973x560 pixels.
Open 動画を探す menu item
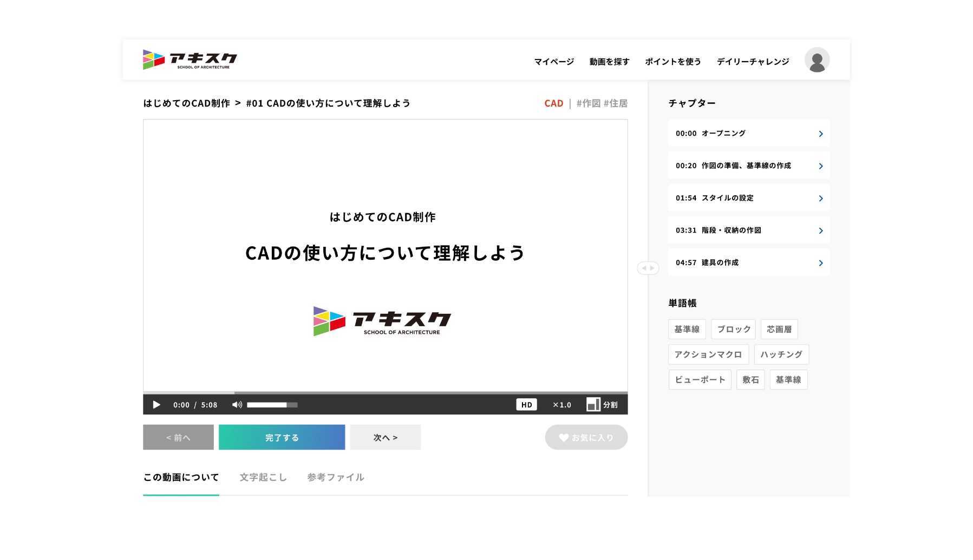610,62
